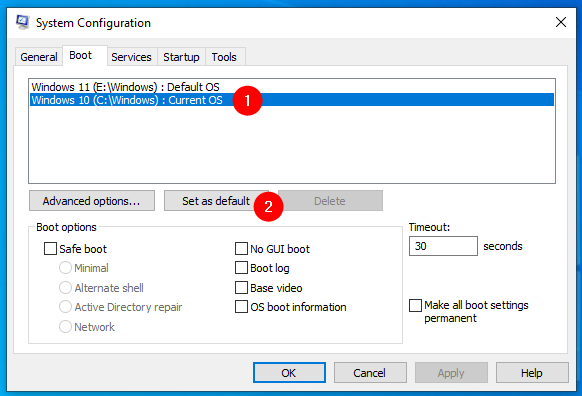The height and width of the screenshot is (396, 582).
Task: Click the System Configuration title bar icon
Action: [22, 22]
